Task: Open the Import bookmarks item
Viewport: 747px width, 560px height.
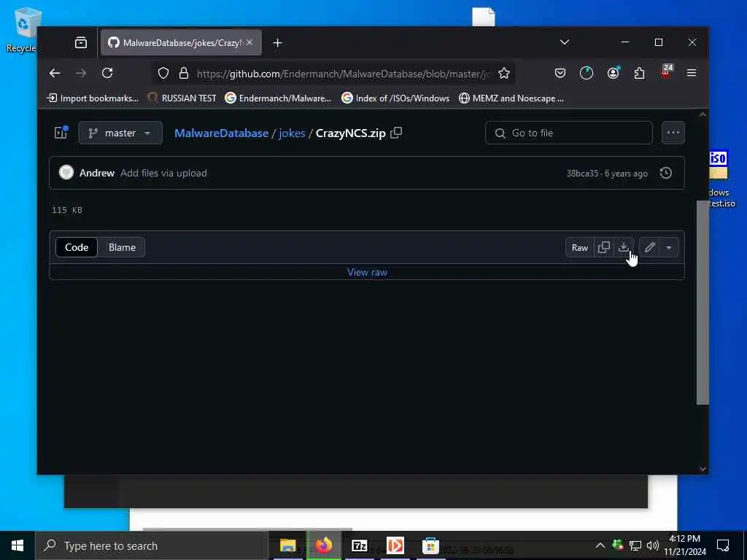Action: click(93, 98)
